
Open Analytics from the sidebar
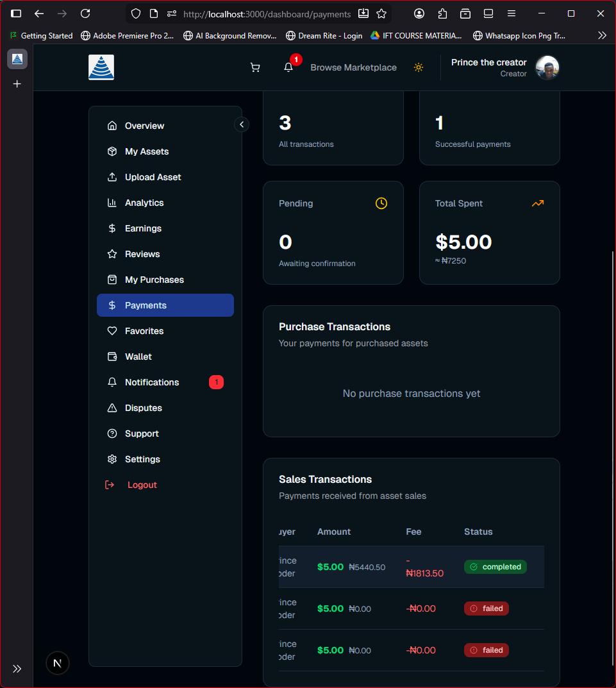tap(144, 203)
